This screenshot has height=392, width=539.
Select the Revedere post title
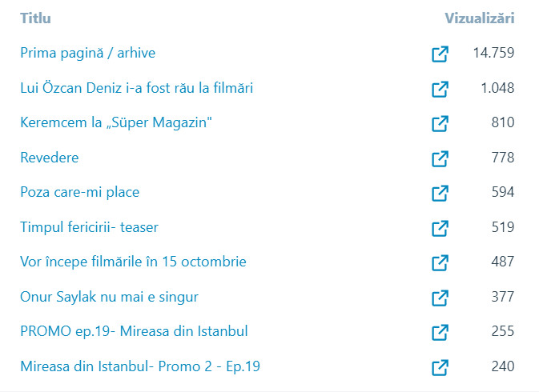(x=50, y=158)
